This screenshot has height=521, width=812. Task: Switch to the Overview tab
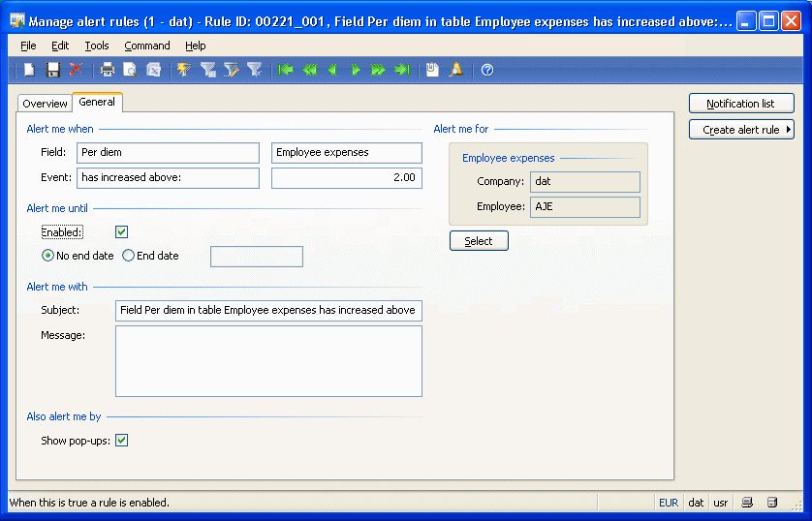(x=45, y=104)
